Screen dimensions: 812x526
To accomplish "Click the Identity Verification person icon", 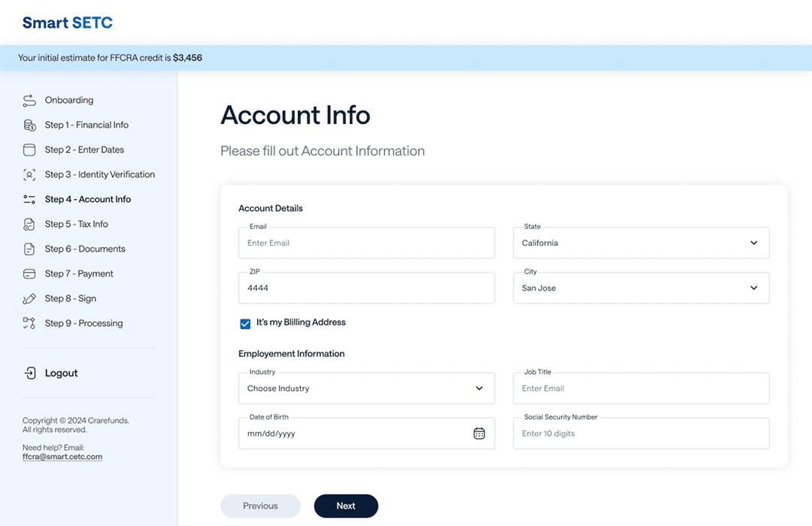I will 29,174.
